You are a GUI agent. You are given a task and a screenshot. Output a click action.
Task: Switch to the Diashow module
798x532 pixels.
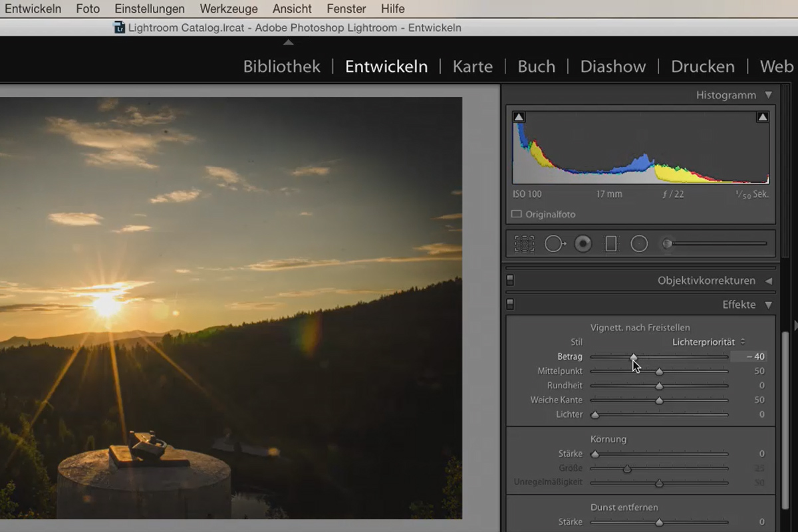pos(613,66)
